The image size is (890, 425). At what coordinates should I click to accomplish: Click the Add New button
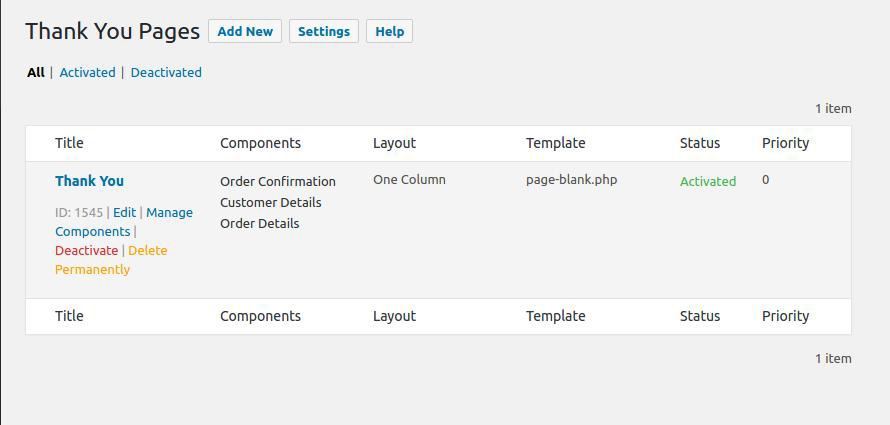[x=245, y=31]
